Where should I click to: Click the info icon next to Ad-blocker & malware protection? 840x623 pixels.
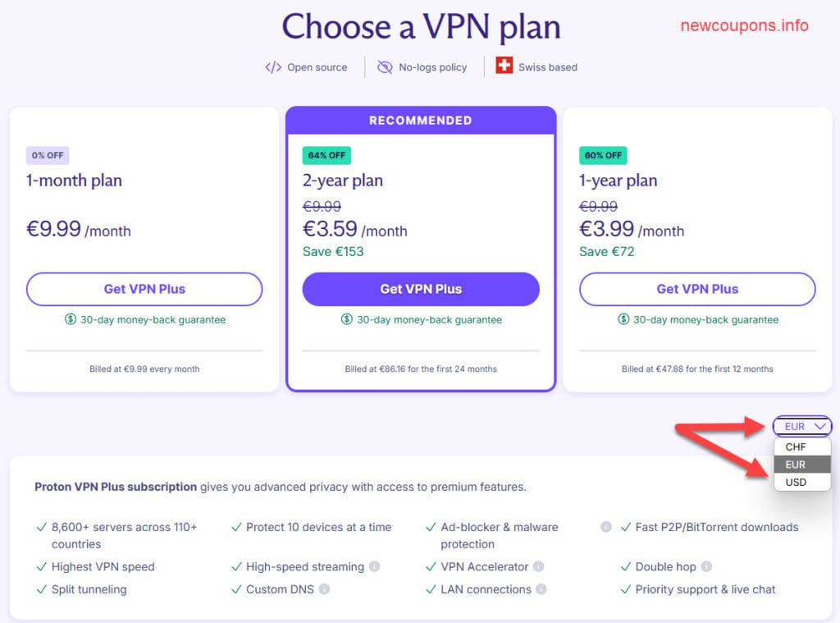click(x=605, y=527)
